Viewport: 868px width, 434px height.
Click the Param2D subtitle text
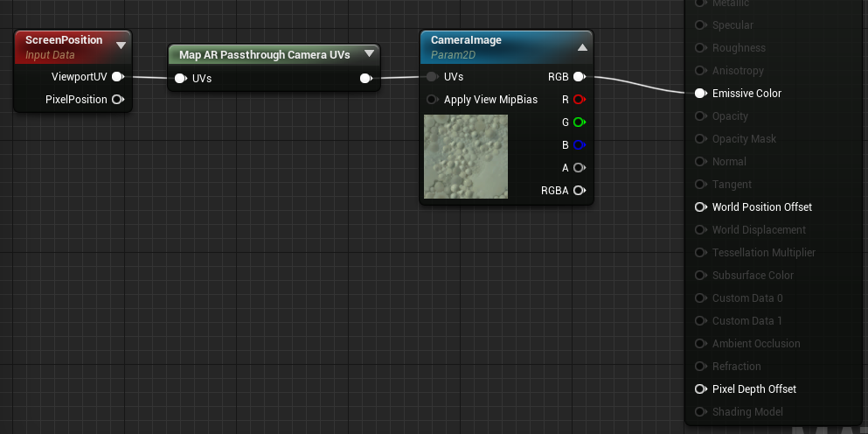[453, 55]
